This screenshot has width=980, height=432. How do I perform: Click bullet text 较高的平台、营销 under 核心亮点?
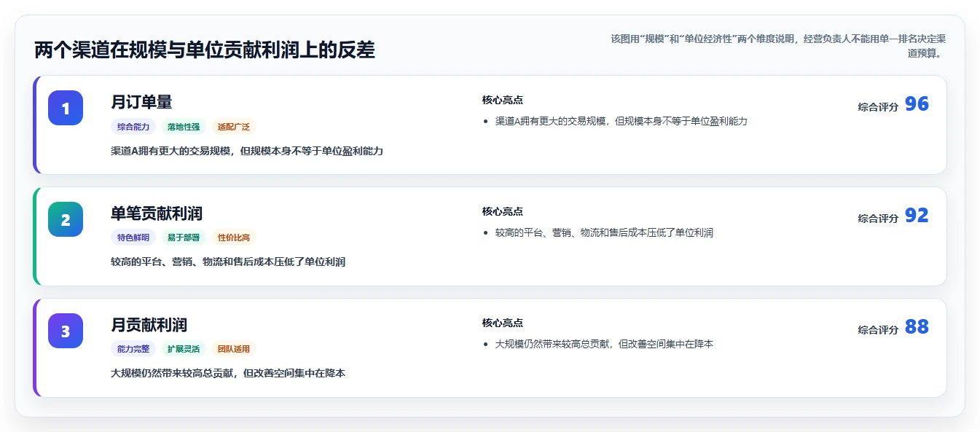point(604,232)
